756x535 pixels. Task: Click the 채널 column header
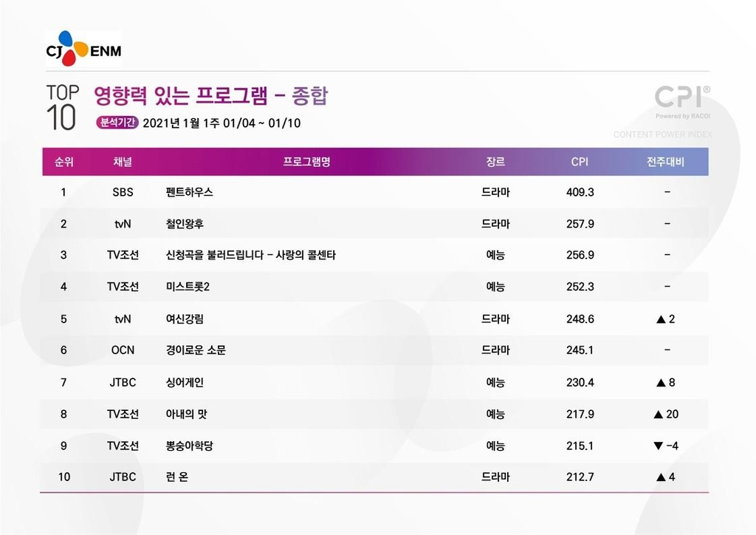(x=123, y=162)
